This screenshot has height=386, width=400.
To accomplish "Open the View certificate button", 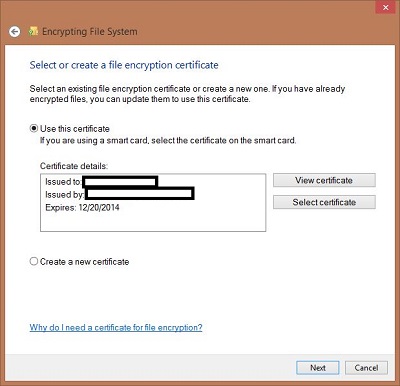I will click(324, 180).
